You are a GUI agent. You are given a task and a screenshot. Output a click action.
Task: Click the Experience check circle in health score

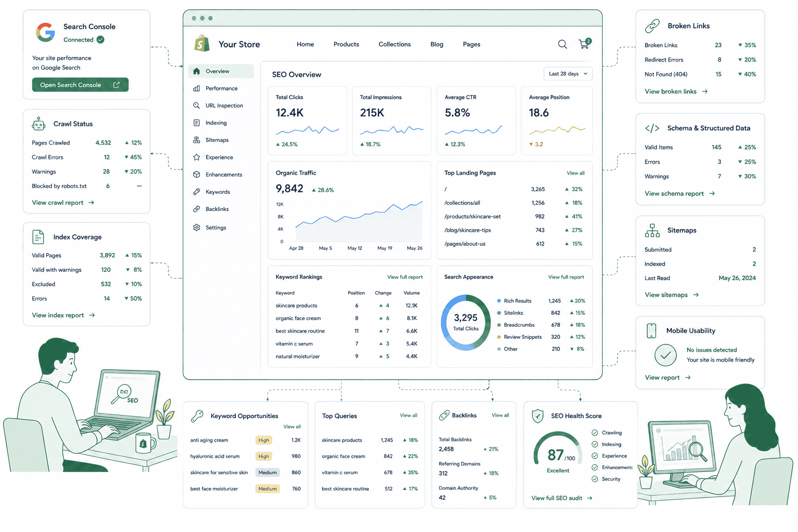point(595,456)
